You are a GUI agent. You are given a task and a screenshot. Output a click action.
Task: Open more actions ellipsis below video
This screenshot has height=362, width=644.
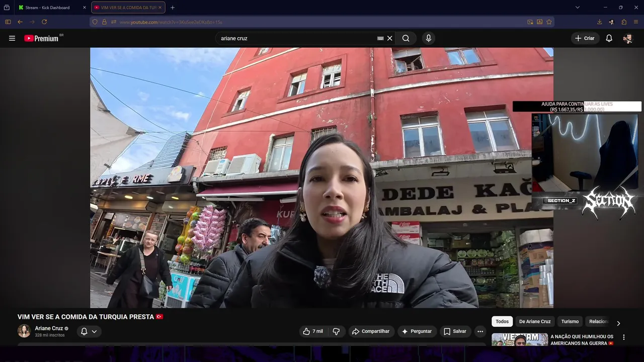(480, 331)
